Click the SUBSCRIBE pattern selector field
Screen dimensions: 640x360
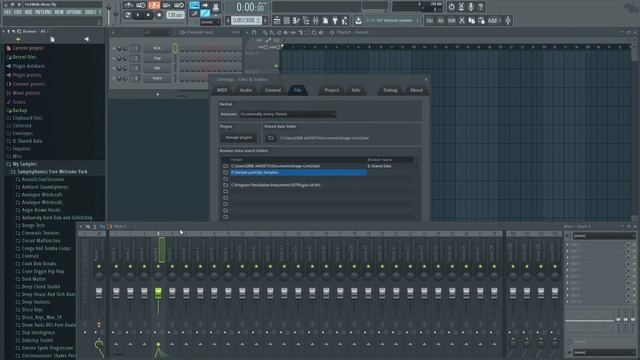(x=246, y=20)
